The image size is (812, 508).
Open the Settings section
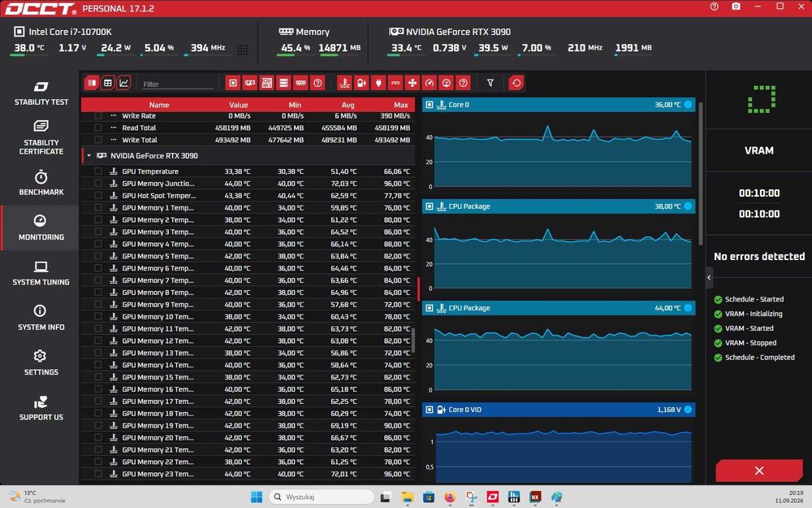pos(41,363)
